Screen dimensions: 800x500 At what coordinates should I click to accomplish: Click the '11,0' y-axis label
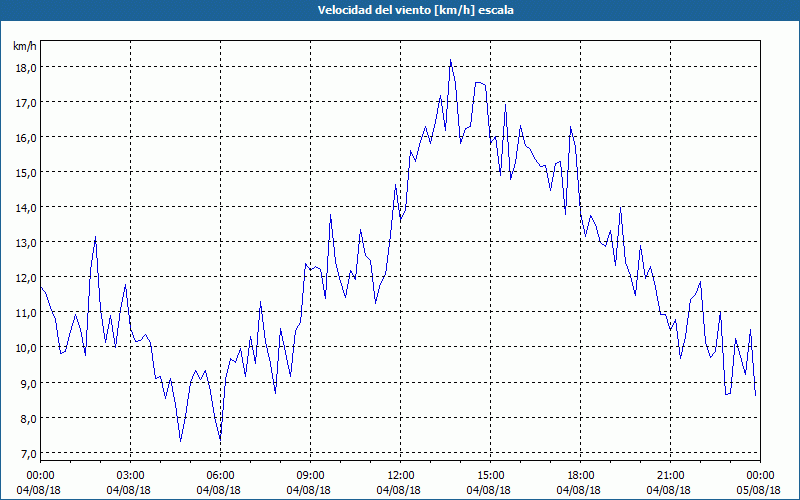(26, 313)
